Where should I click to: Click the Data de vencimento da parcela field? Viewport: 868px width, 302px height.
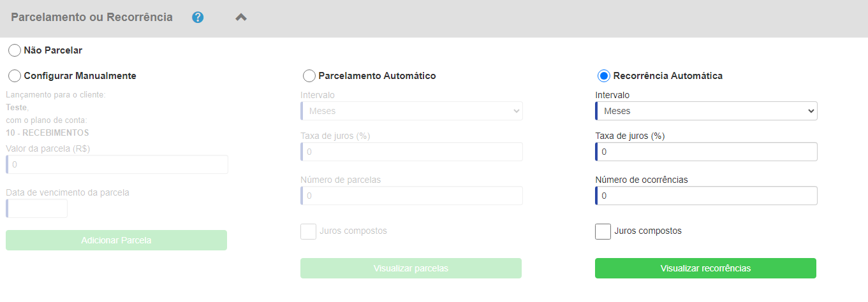[36, 208]
